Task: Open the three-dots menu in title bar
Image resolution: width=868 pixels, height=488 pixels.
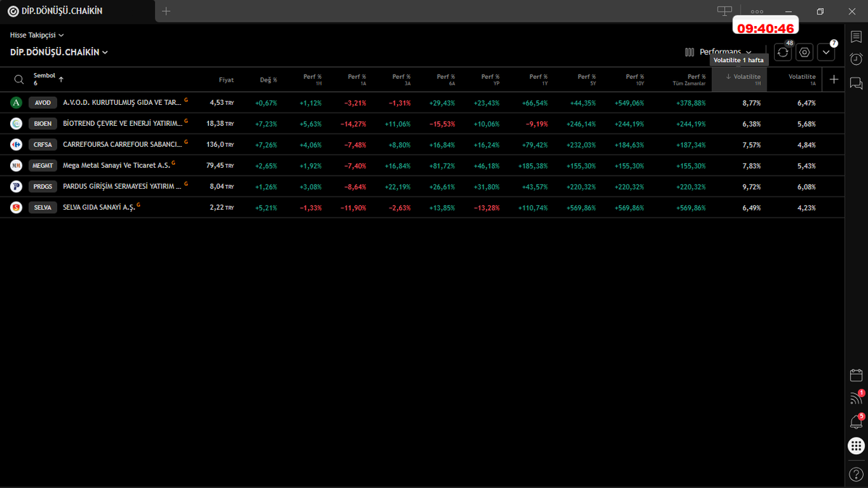Action: pos(757,12)
